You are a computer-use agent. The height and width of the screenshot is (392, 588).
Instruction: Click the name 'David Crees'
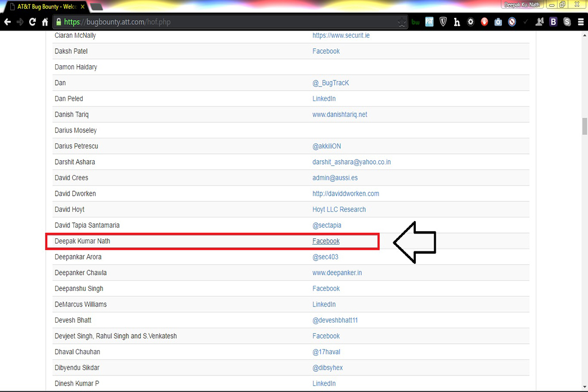(x=71, y=178)
